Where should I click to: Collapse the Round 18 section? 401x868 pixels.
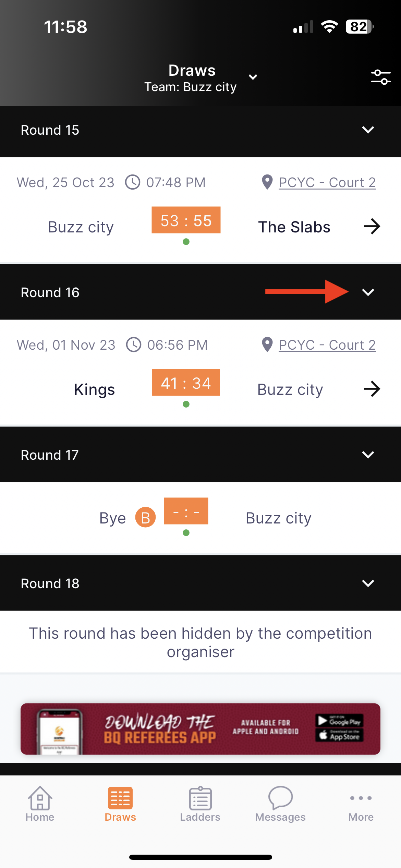pos(368,583)
